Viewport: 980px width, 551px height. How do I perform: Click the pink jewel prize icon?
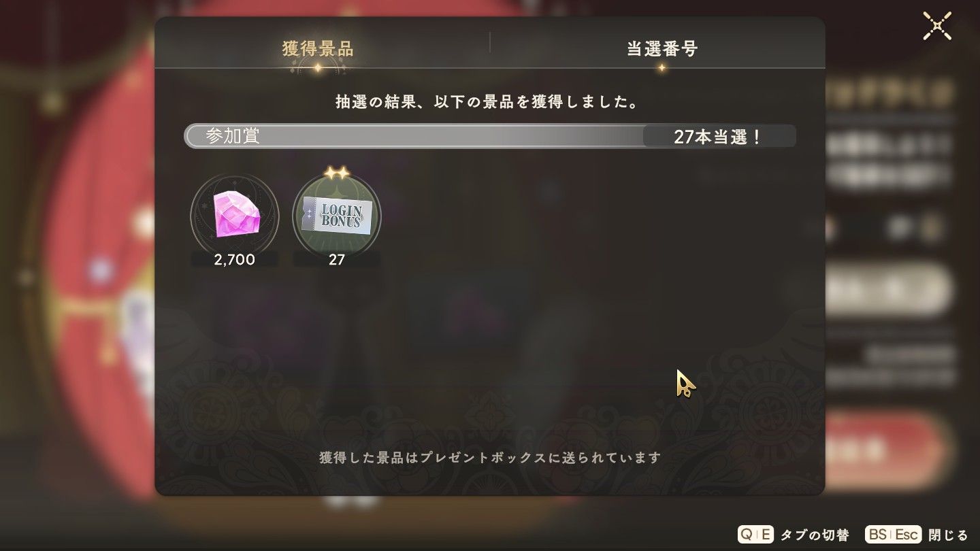click(234, 214)
